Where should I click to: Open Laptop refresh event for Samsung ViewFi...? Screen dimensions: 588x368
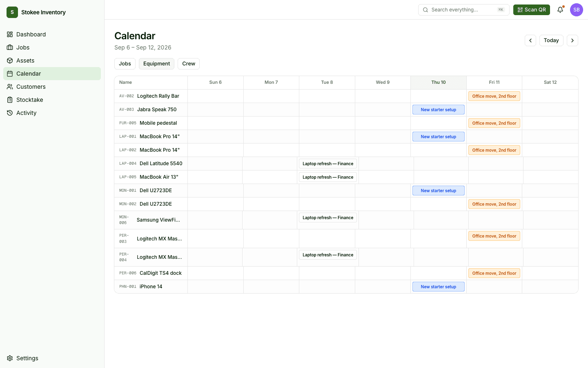[x=328, y=218]
